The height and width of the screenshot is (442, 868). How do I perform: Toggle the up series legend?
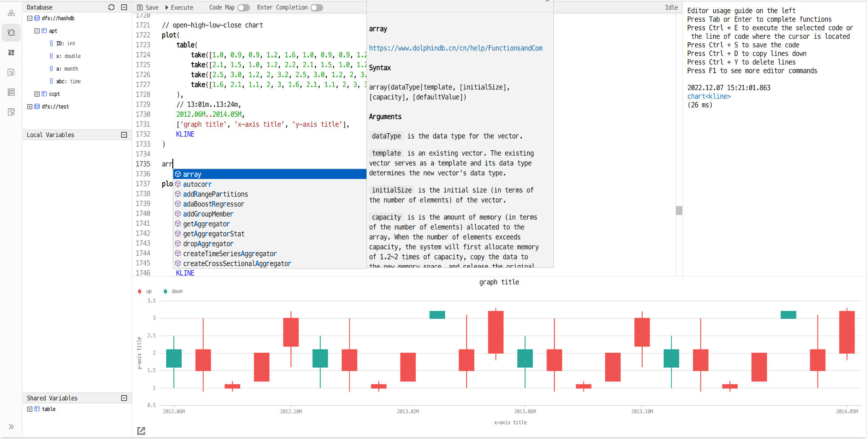144,291
